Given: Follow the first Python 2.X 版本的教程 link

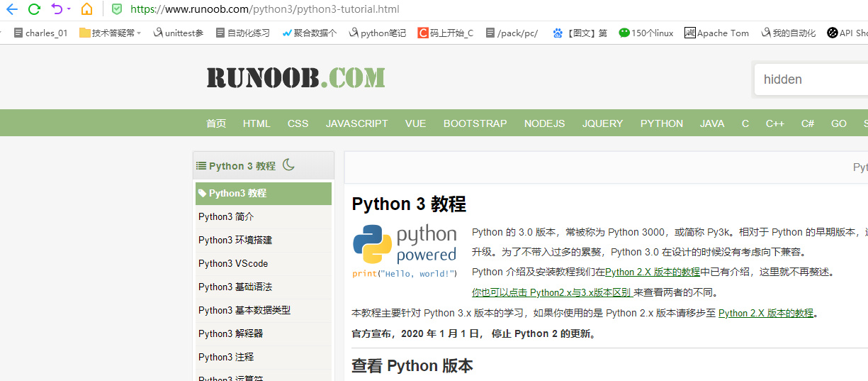Looking at the screenshot, I should [653, 272].
